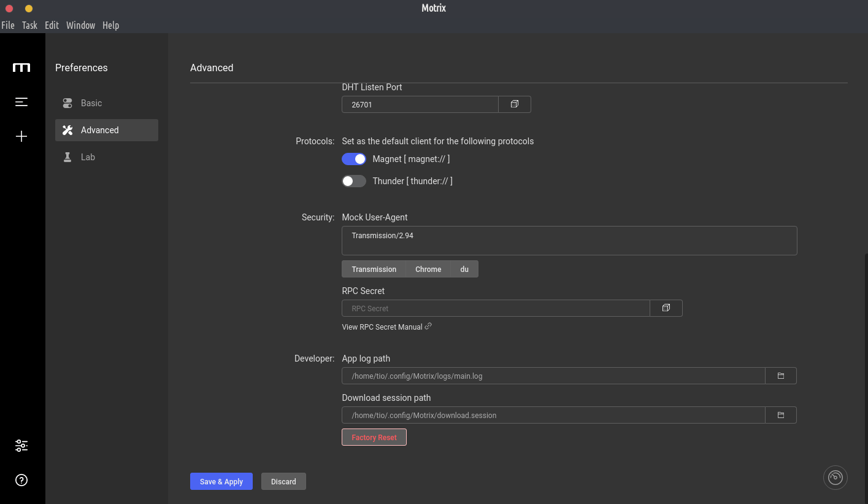The height and width of the screenshot is (504, 868).
Task: Switch to the Lab preferences tab
Action: (88, 157)
